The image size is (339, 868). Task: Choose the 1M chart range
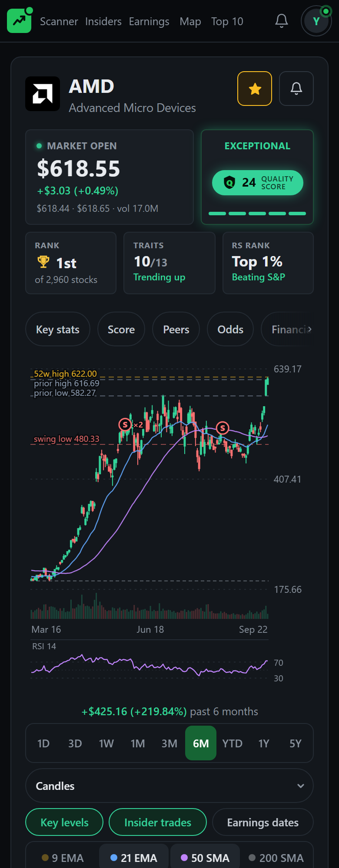[138, 743]
